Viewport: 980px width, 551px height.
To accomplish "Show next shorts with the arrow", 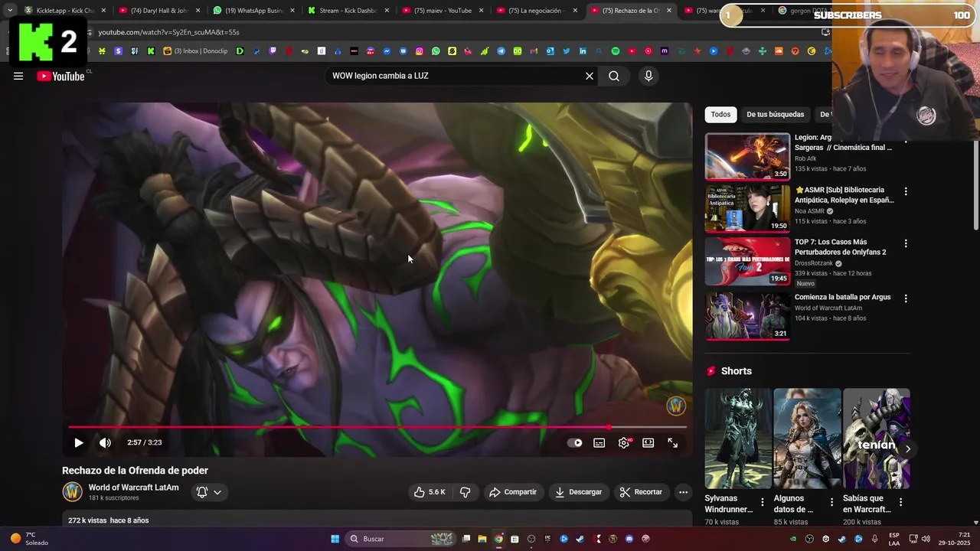I will [x=907, y=448].
